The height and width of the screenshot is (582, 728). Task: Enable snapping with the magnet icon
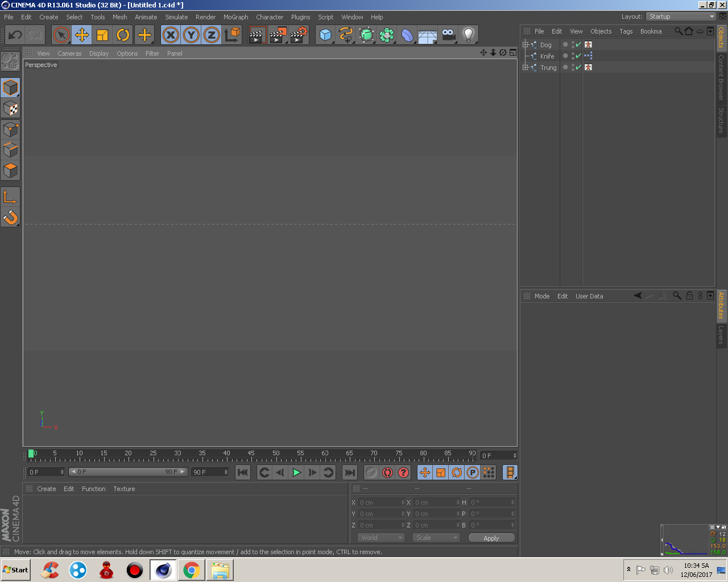(x=10, y=217)
